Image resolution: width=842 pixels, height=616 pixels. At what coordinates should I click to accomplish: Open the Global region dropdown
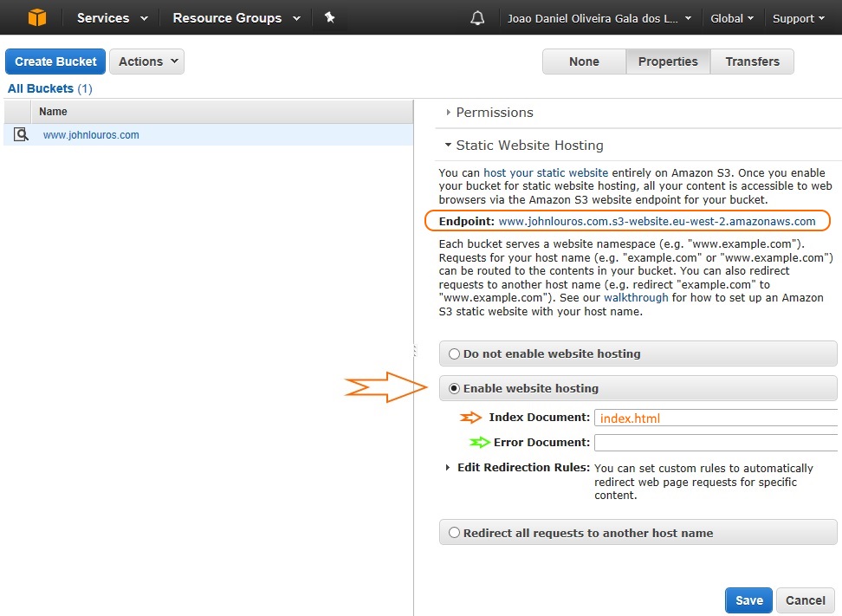click(x=731, y=18)
